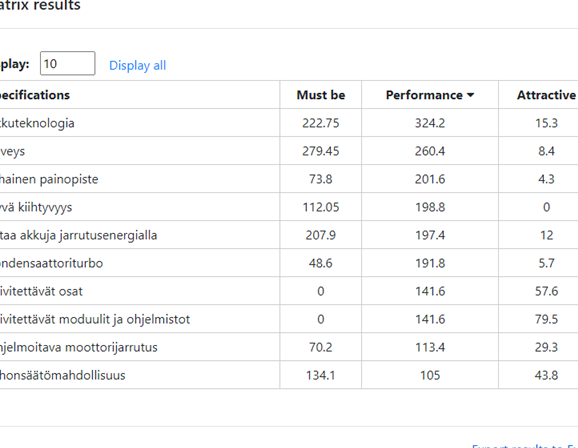Click the display count input field
The height and width of the screenshot is (448, 578).
(67, 63)
